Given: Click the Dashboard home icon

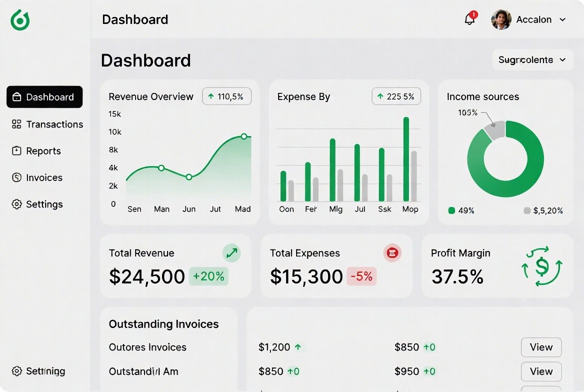Looking at the screenshot, I should (x=17, y=97).
